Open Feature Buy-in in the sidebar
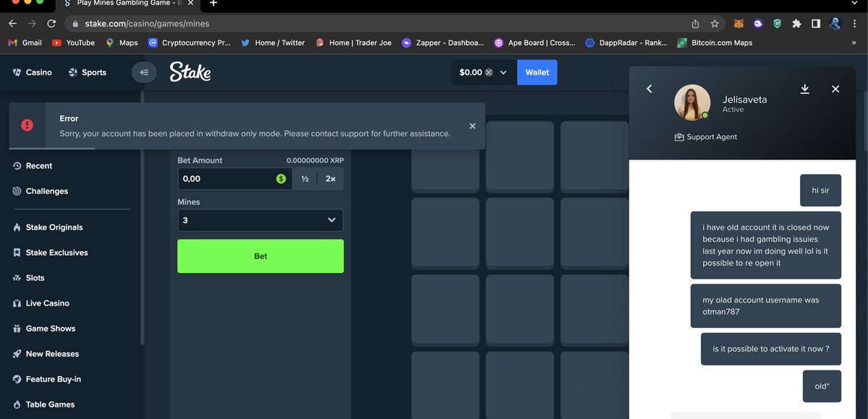Image resolution: width=868 pixels, height=419 pixels. tap(47, 379)
